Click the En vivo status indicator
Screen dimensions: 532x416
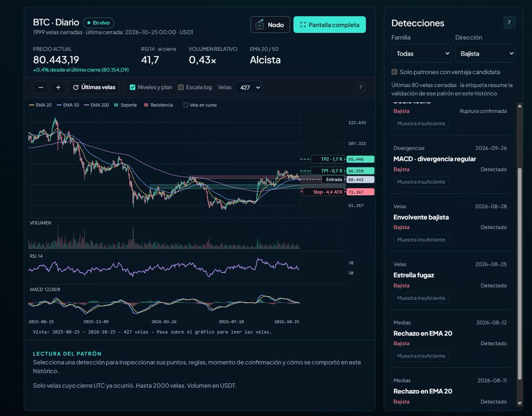point(98,23)
